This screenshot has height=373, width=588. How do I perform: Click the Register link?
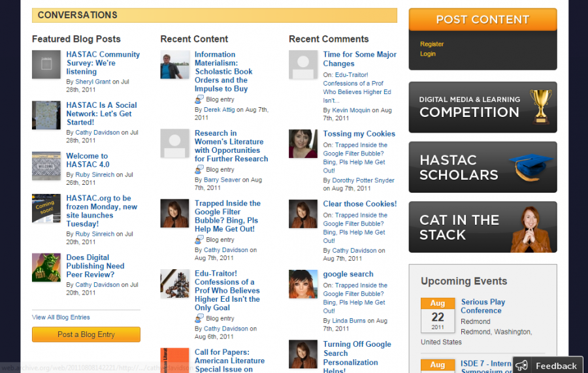[x=432, y=44]
